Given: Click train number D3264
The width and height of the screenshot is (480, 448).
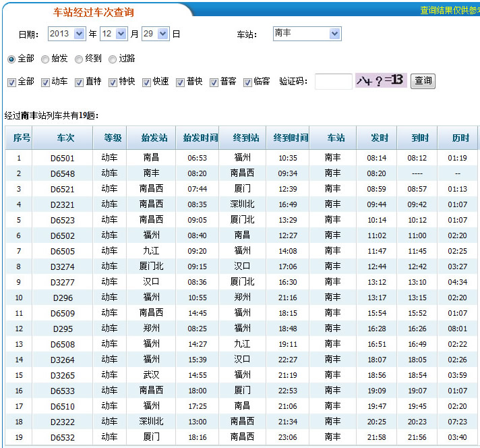Looking at the screenshot, I should (x=63, y=360).
